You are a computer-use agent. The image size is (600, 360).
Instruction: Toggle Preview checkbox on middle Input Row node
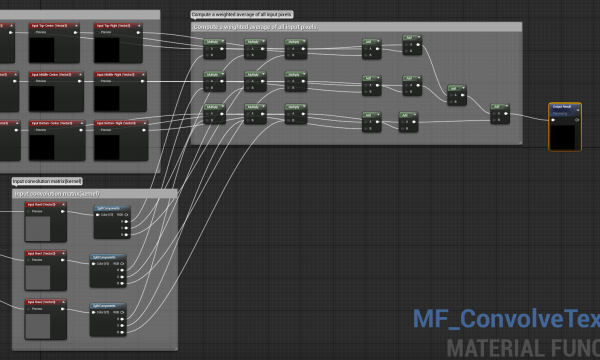coord(29,260)
